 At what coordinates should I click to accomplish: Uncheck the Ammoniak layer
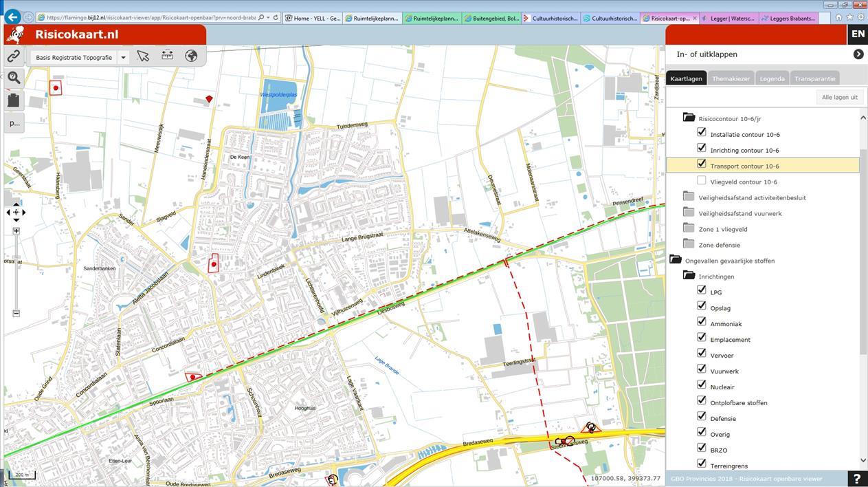click(701, 322)
